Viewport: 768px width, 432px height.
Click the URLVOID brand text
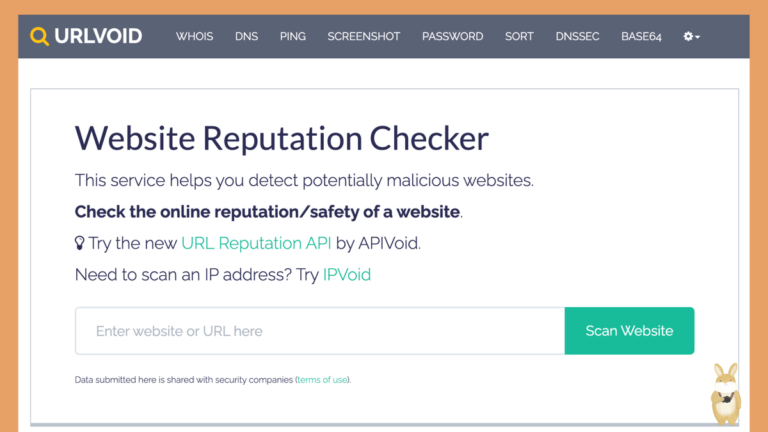98,36
